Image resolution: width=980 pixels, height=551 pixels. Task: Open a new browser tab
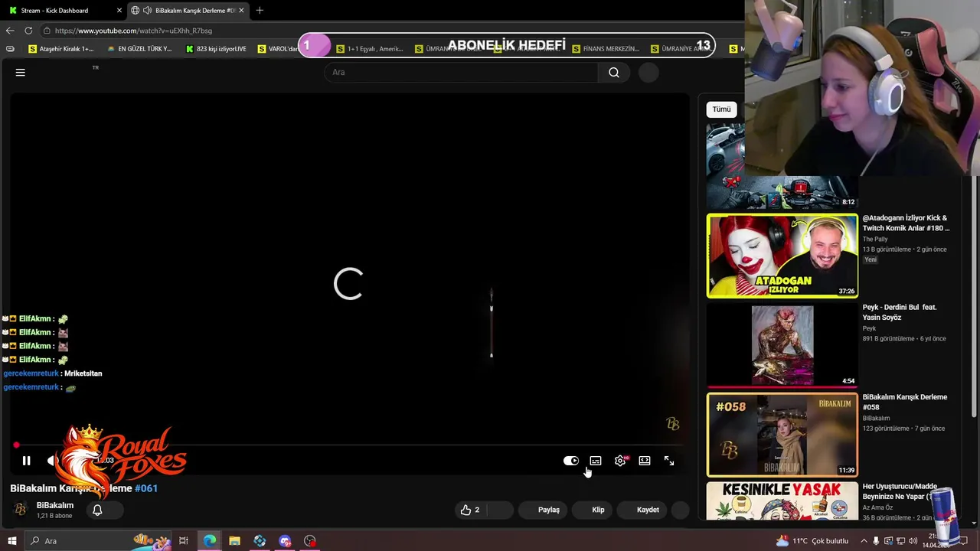pos(260,11)
